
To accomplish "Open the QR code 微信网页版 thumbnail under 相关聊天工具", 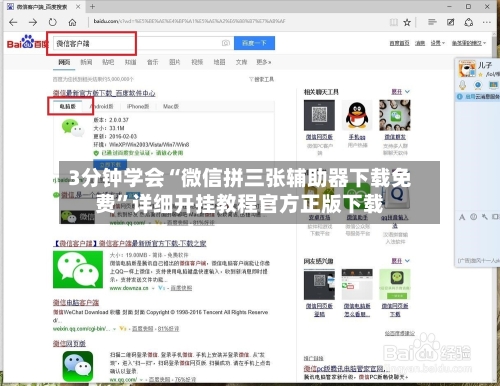I will click(319, 115).
